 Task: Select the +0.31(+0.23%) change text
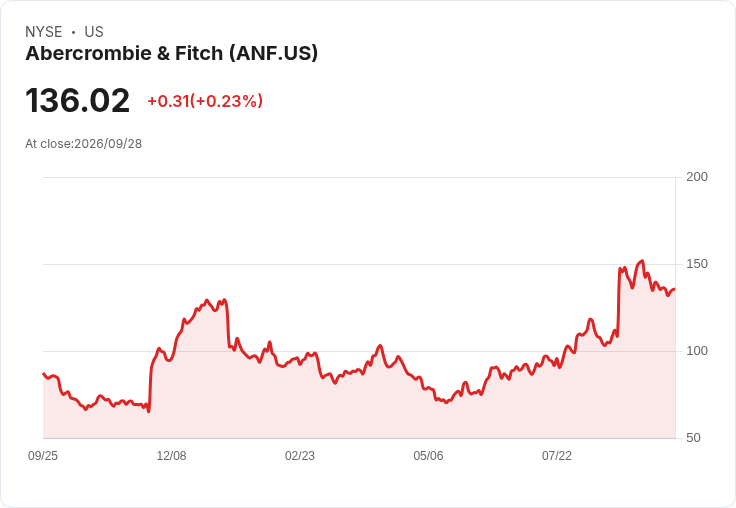point(205,101)
